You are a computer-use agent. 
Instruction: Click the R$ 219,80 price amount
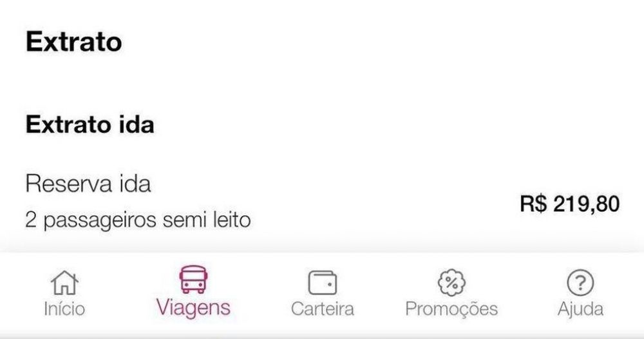(570, 204)
